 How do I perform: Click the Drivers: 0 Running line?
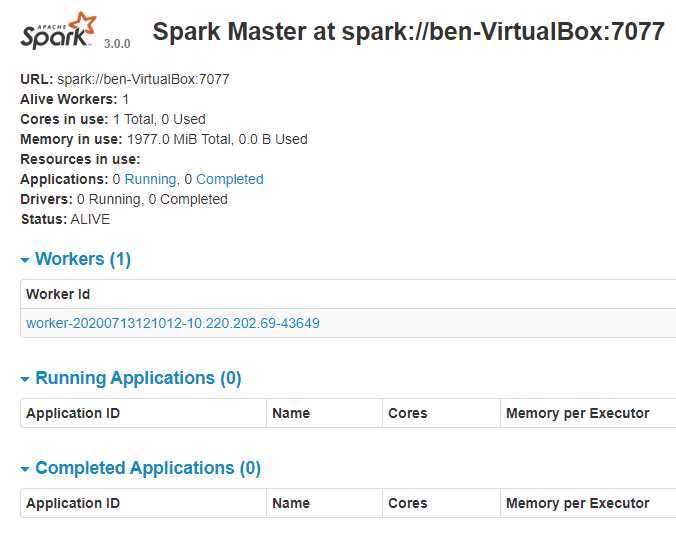(124, 200)
